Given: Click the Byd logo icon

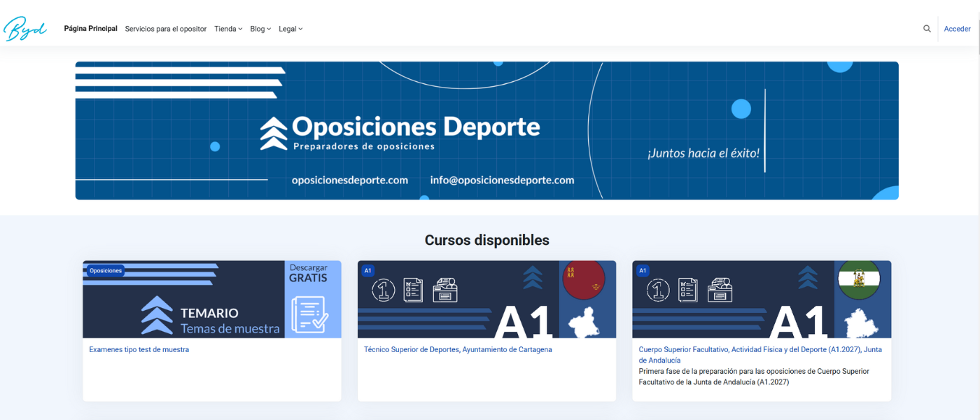Looking at the screenshot, I should tap(24, 29).
